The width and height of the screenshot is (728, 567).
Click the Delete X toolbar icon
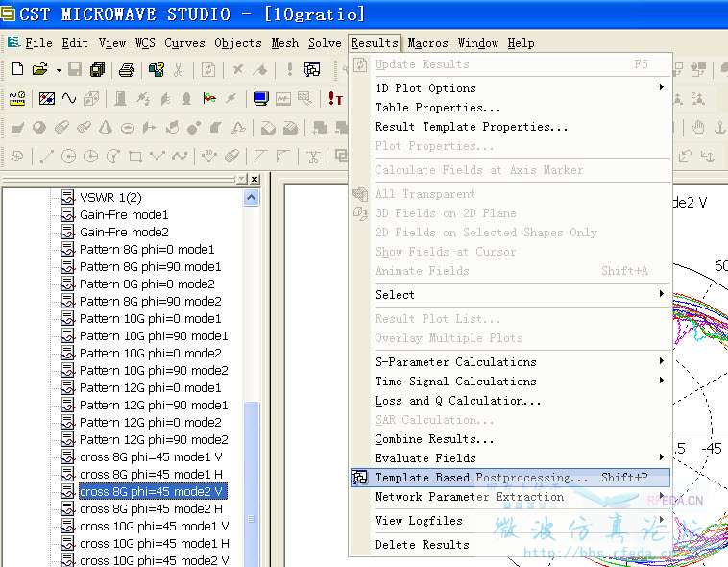coord(238,70)
